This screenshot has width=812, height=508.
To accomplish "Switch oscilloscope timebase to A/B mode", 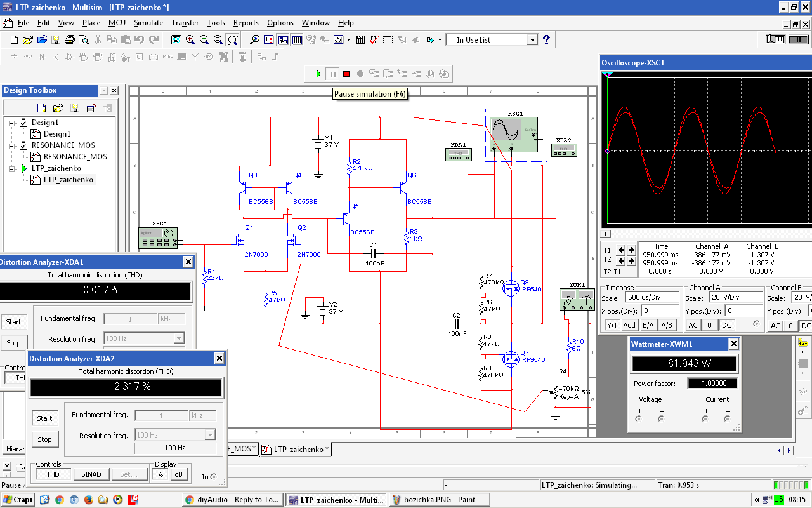I will pyautogui.click(x=666, y=325).
